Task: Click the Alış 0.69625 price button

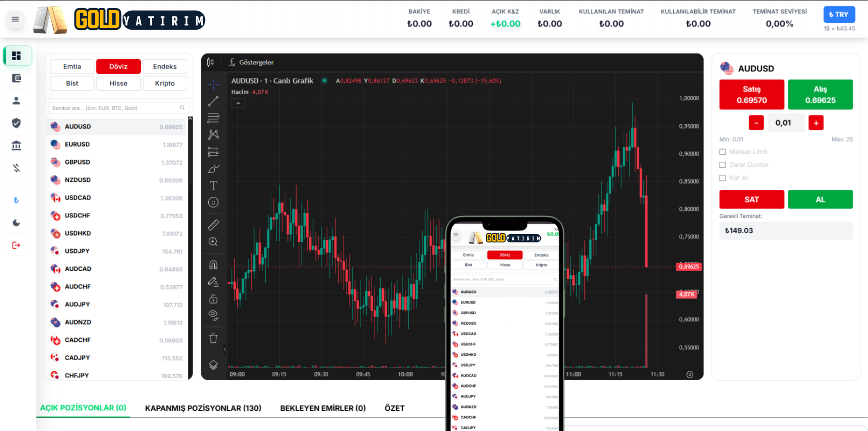Action: tap(820, 95)
